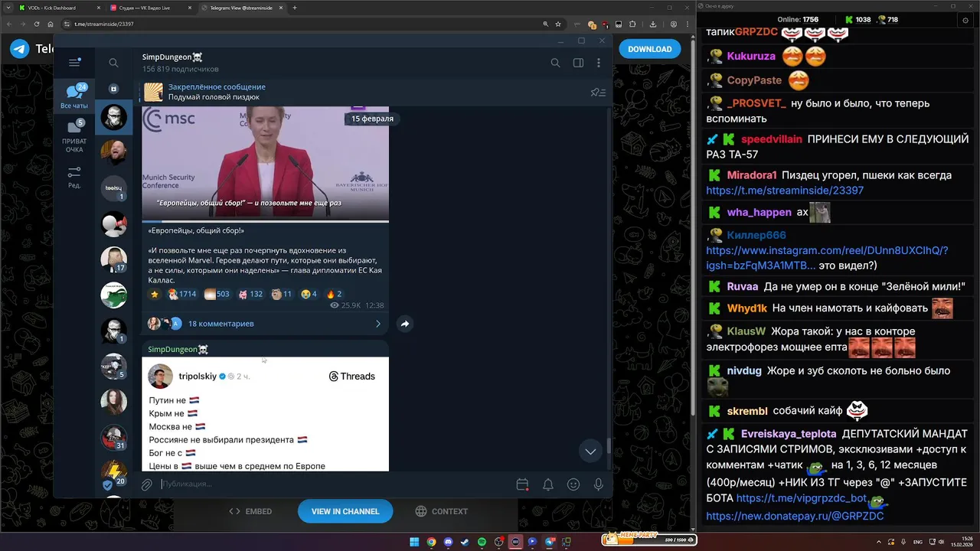Open the 18 комментариев thread

click(x=220, y=324)
